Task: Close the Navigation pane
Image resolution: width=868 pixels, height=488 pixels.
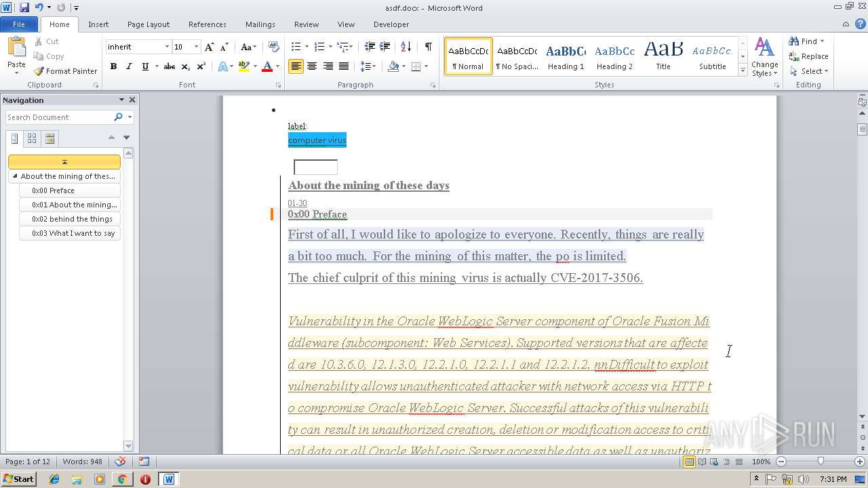Action: (x=132, y=100)
